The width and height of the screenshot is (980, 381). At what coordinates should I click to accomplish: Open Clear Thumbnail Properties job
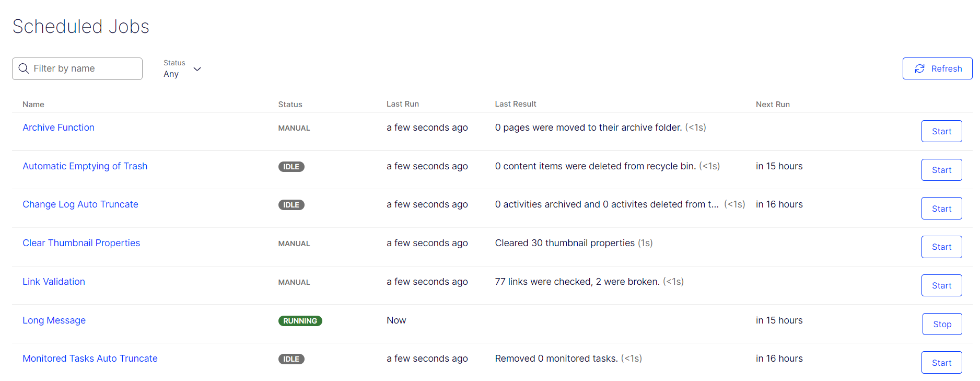(x=81, y=243)
